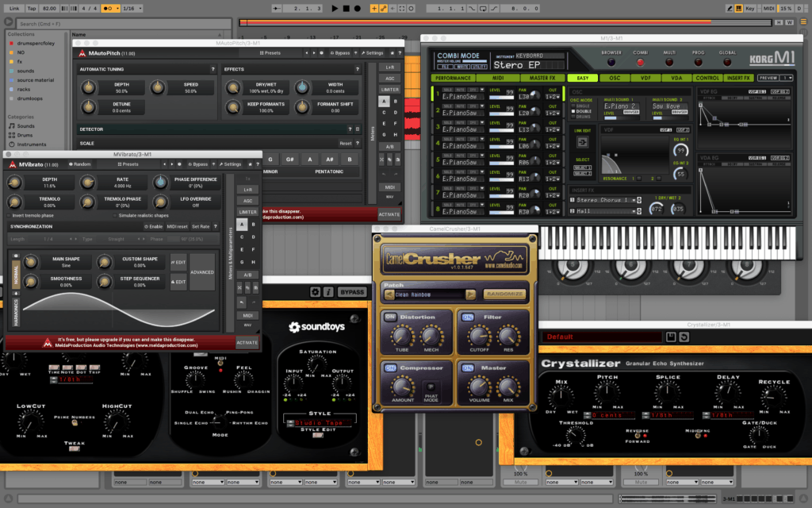Click EDIT next to Custom Shape
Image resolution: width=812 pixels, height=508 pixels.
tap(178, 262)
